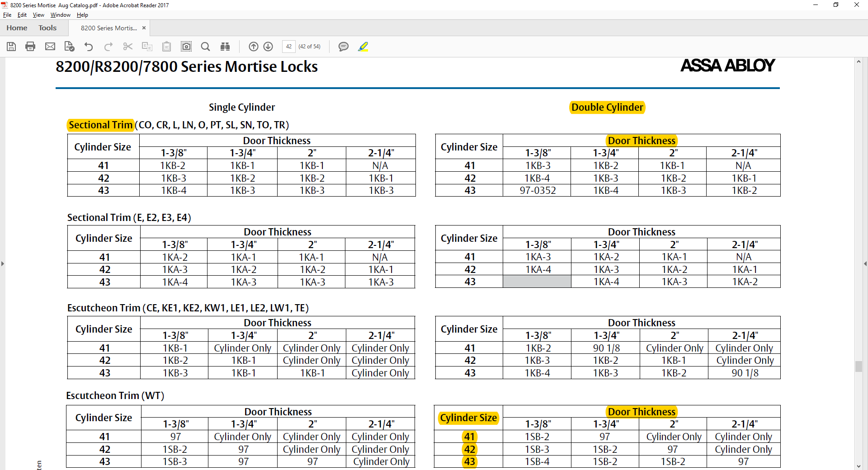868x470 pixels.
Task: Click the highlighted Sectional Trim text
Action: pos(101,125)
